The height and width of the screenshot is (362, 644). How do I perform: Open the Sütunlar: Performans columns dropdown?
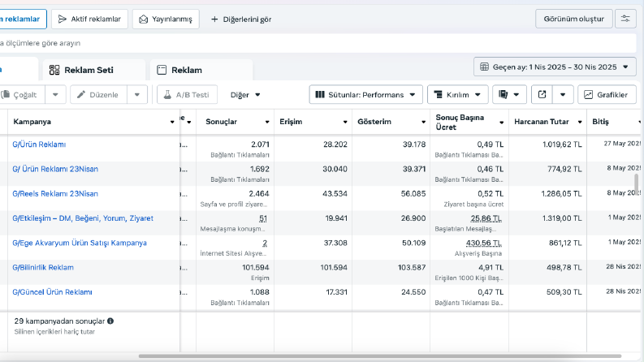point(365,95)
